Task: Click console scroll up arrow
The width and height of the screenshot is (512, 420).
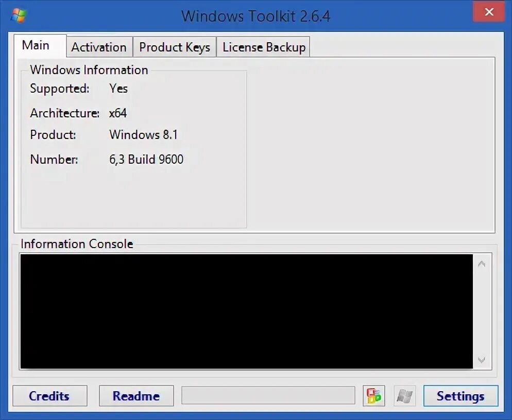Action: tap(482, 264)
